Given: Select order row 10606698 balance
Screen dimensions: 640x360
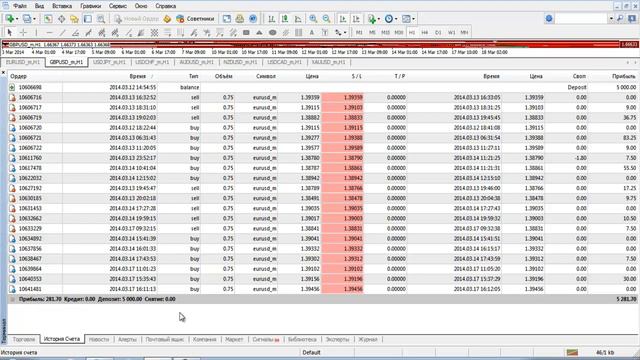Looking at the screenshot, I should coord(322,87).
